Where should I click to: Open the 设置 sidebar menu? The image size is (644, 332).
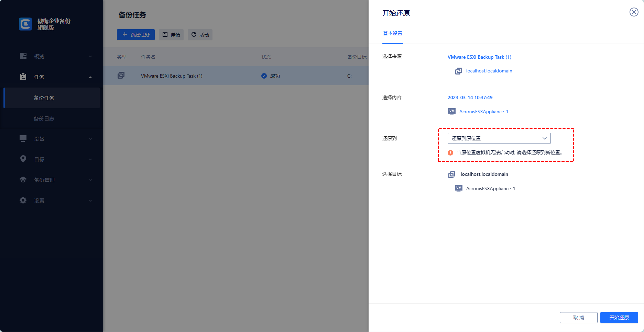pos(52,201)
